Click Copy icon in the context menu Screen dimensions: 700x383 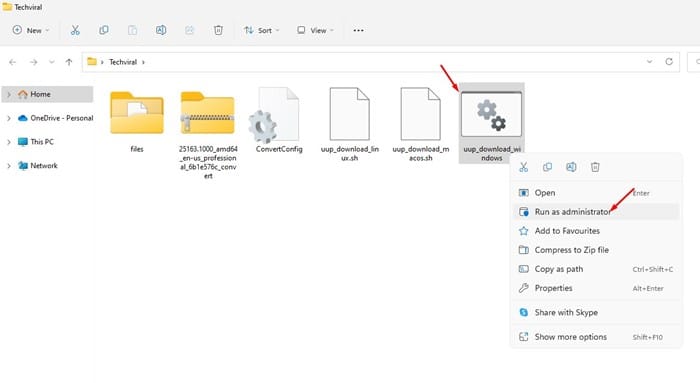click(547, 167)
